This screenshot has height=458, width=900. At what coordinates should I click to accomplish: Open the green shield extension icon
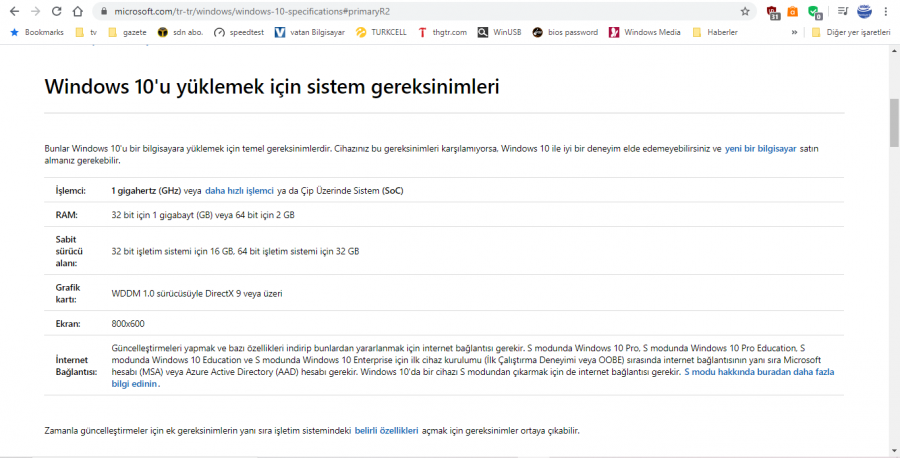815,12
